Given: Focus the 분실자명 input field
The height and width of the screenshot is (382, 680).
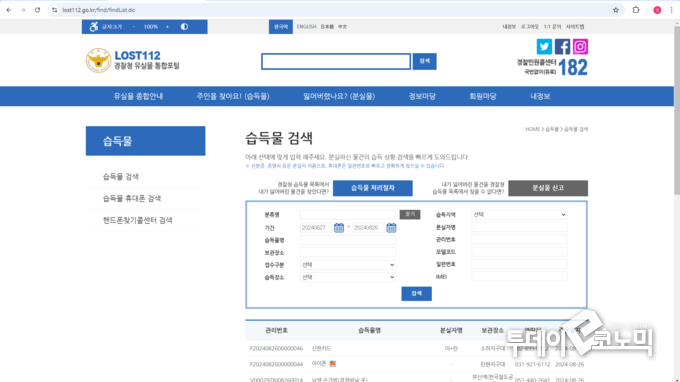Looking at the screenshot, I should click(x=519, y=227).
